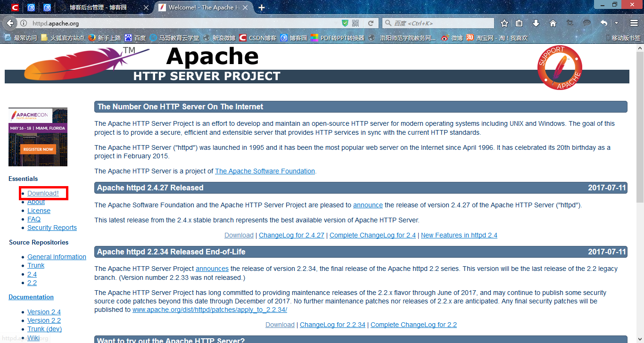Viewport: 644px width, 343px height.
Task: Open the hamburger menu
Action: (x=634, y=23)
